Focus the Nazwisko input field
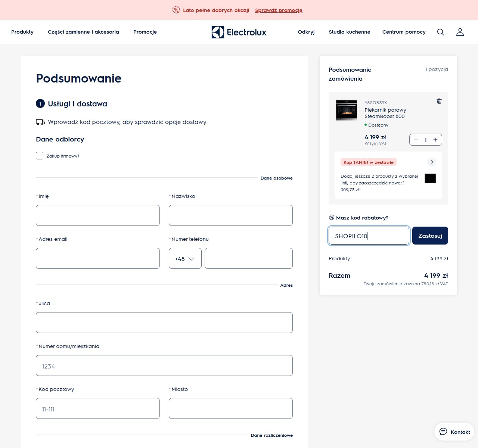The width and height of the screenshot is (478, 448). click(x=231, y=215)
